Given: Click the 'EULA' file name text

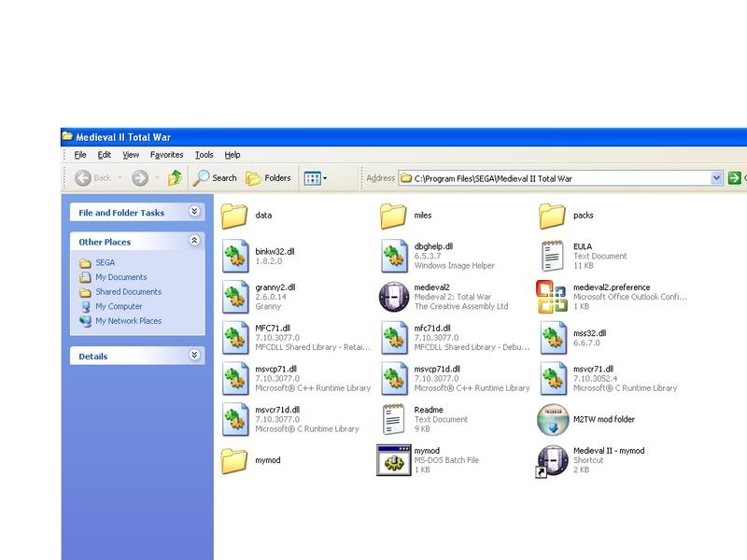Looking at the screenshot, I should click(x=583, y=246).
